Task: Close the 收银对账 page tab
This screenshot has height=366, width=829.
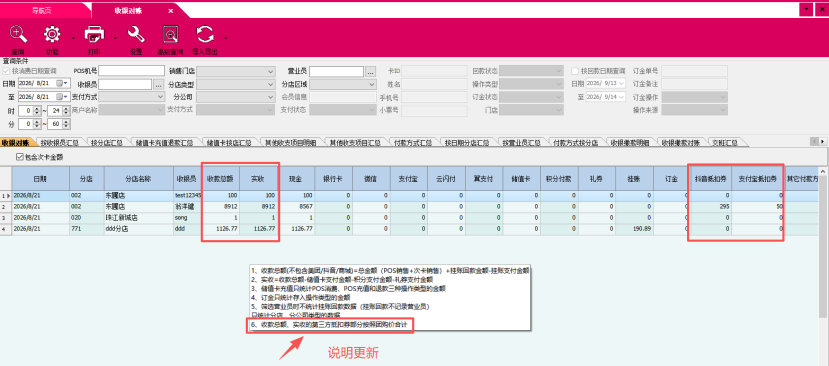Action: tap(170, 11)
